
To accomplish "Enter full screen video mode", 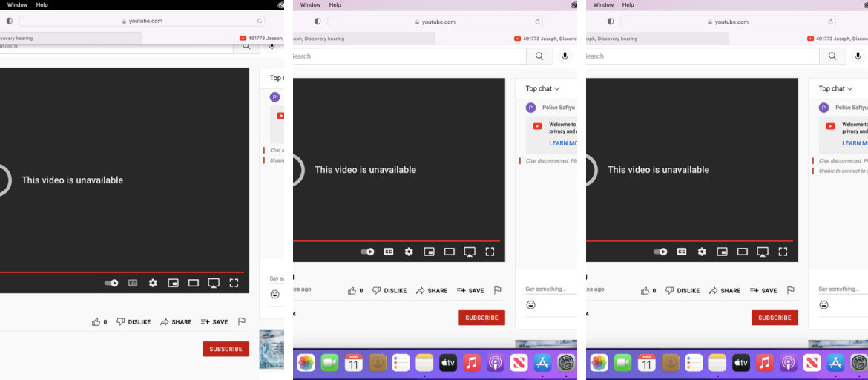I will (x=490, y=252).
